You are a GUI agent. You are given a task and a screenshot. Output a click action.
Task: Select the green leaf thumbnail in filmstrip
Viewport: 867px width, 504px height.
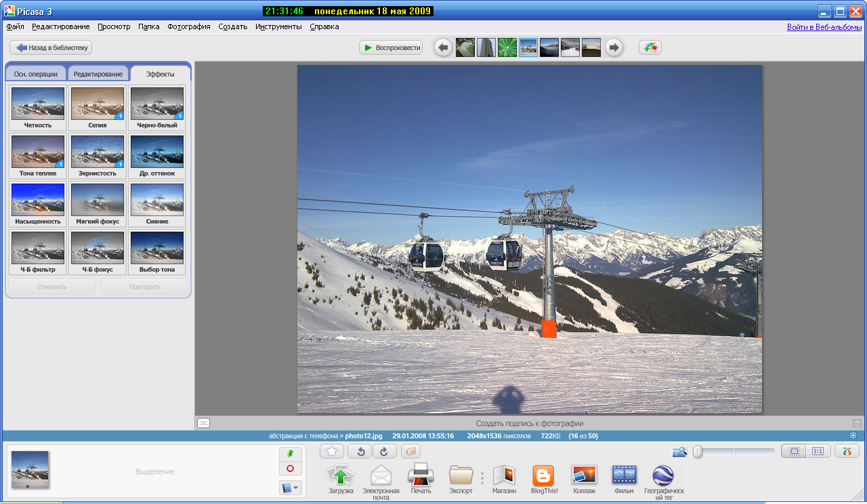(x=465, y=47)
